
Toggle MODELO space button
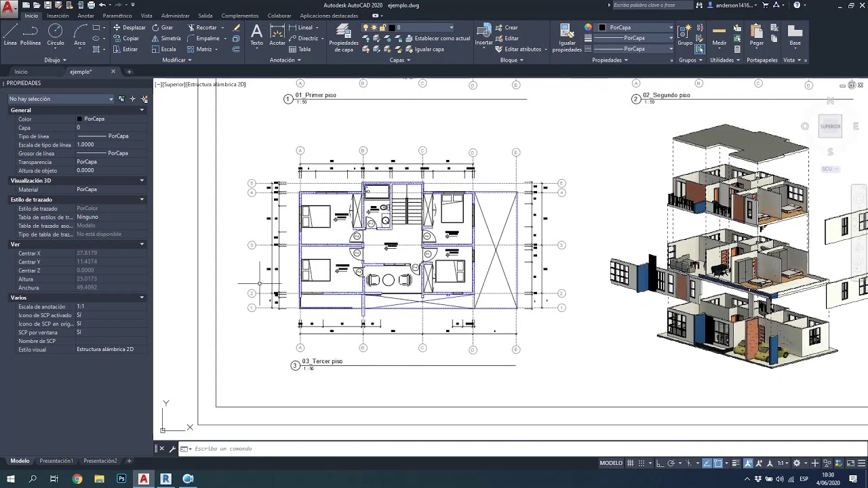click(x=611, y=463)
